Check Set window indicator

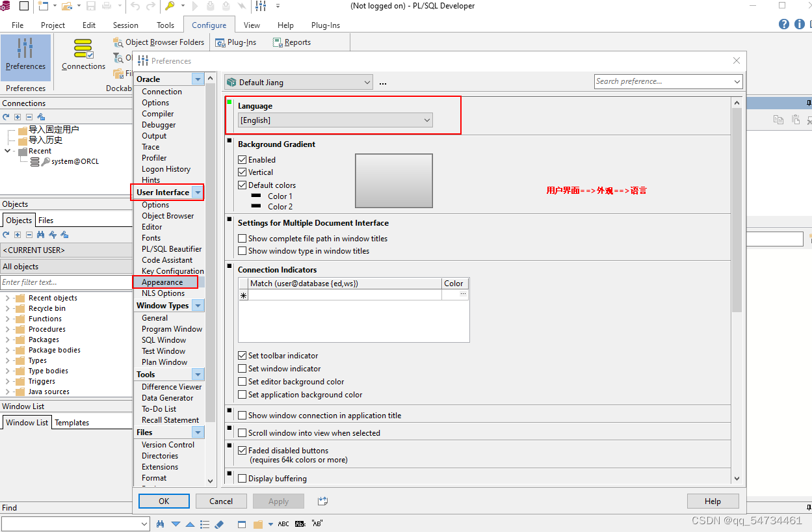(242, 369)
